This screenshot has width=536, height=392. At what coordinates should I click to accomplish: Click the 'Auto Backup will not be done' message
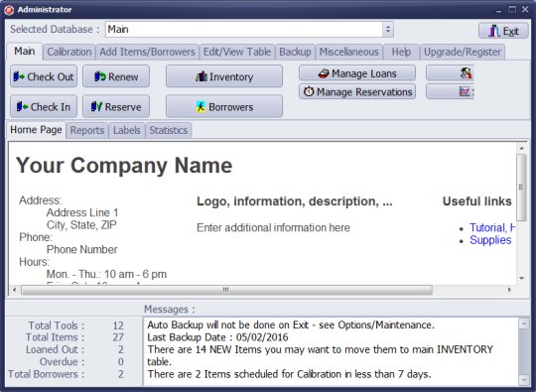(291, 325)
